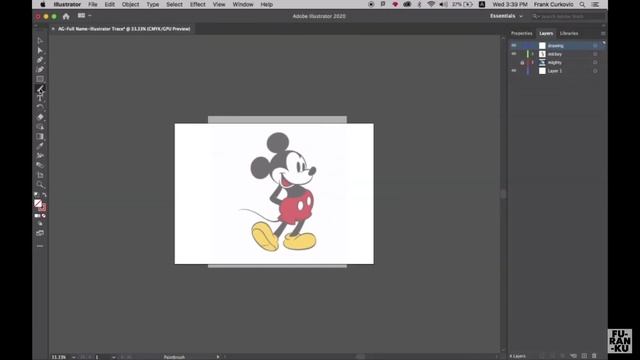Viewport: 640px width, 360px height.
Task: Open the Effect menu
Action: (198, 4)
